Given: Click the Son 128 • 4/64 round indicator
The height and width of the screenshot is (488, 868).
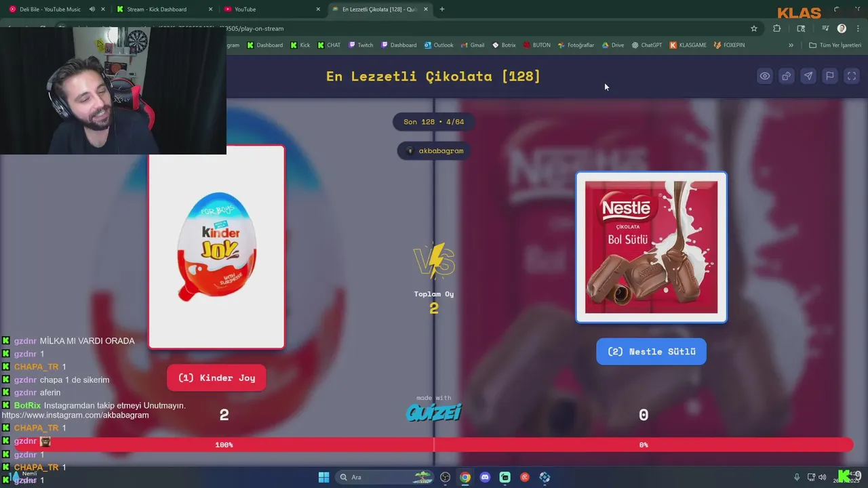Looking at the screenshot, I should coord(434,122).
